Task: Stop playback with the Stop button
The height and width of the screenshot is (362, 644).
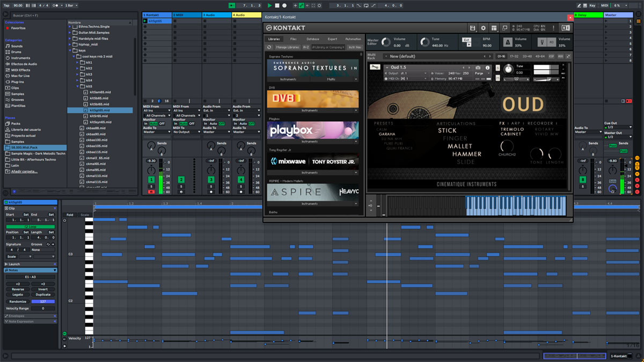Action: tap(277, 5)
